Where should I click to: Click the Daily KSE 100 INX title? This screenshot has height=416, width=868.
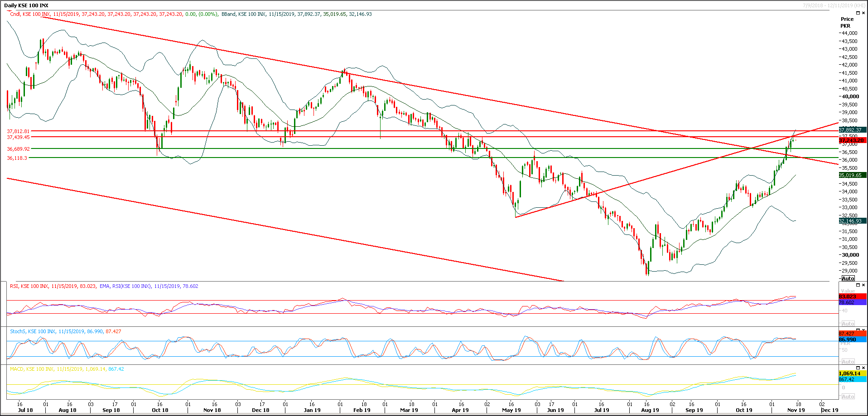click(x=26, y=5)
